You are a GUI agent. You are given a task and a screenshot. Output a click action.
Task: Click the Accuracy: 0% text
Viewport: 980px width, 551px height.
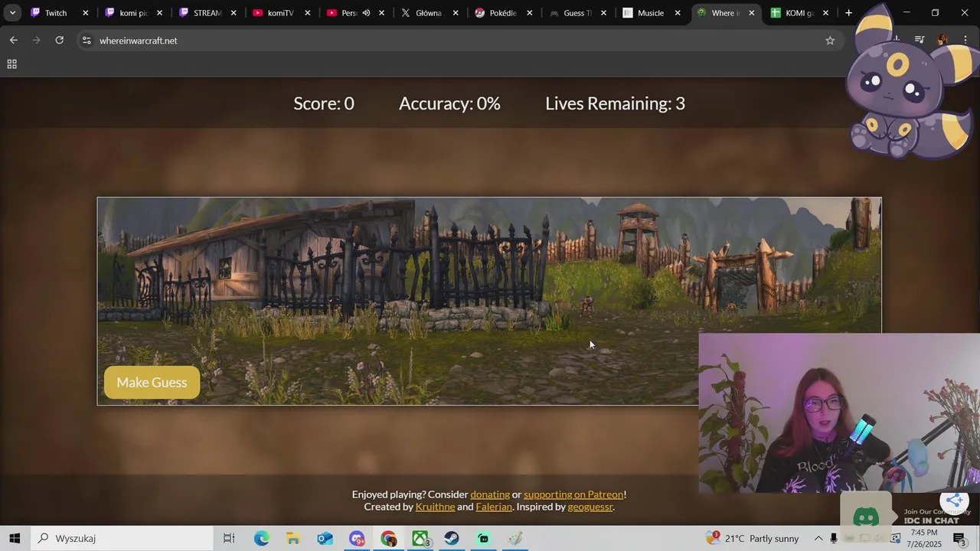click(x=449, y=103)
